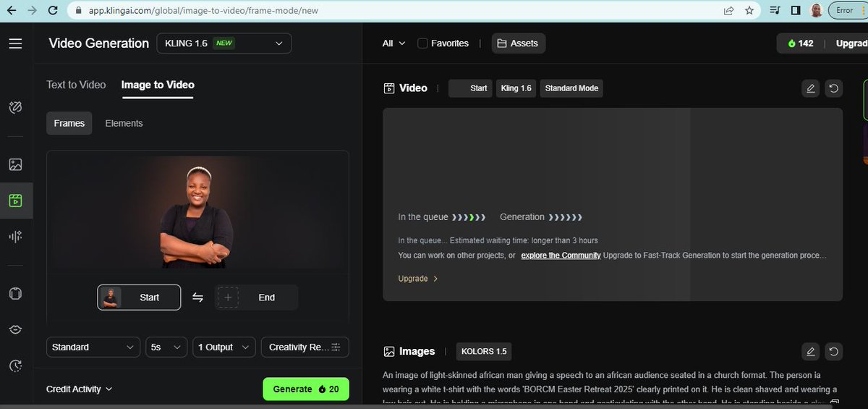Image resolution: width=868 pixels, height=409 pixels.
Task: Click the browser forward arrow
Action: (32, 11)
